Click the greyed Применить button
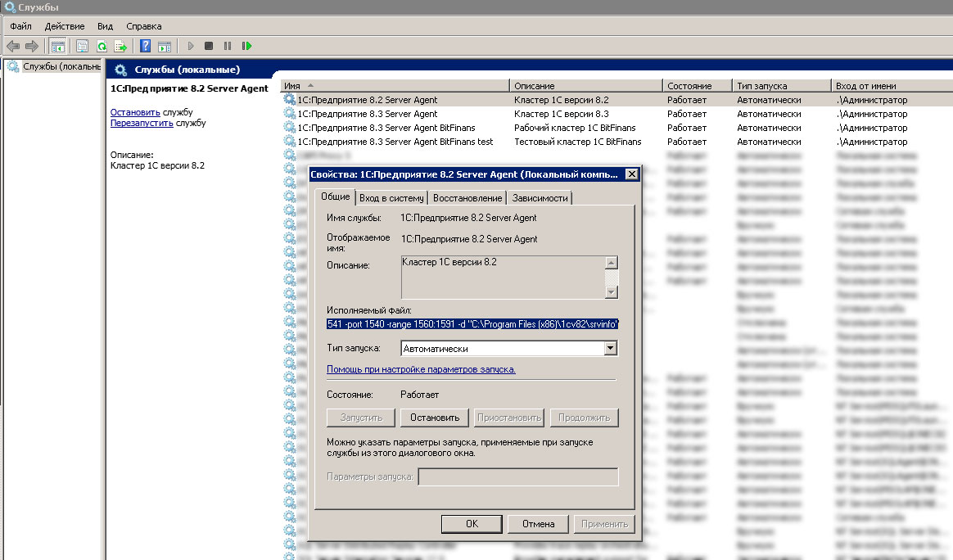The height and width of the screenshot is (560, 953). 604,524
